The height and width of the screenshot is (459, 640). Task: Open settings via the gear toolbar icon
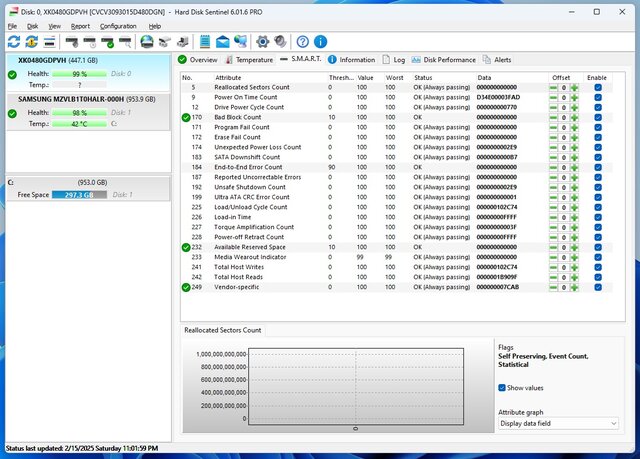click(x=263, y=42)
